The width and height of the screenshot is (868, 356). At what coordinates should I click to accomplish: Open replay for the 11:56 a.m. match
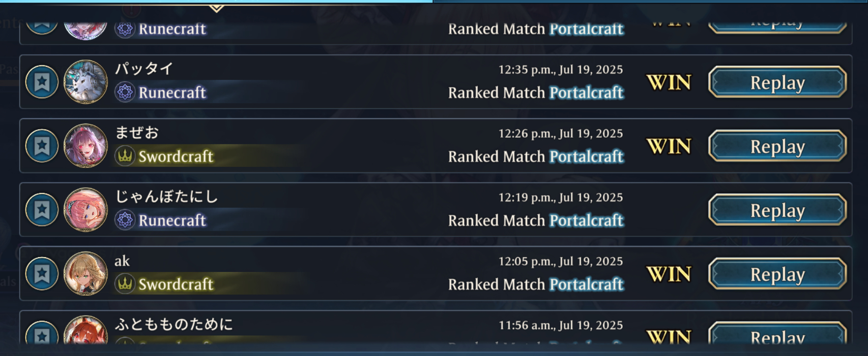point(777,334)
